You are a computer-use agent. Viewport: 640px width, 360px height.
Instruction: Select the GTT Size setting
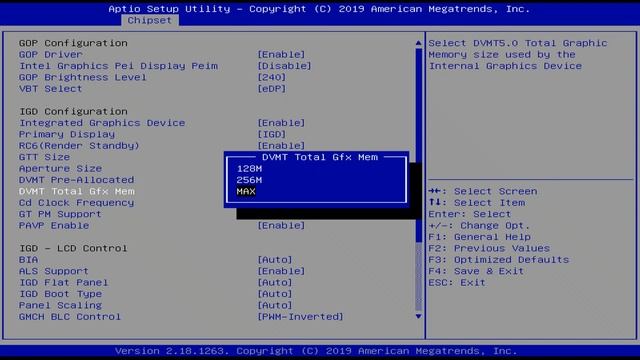[44, 157]
